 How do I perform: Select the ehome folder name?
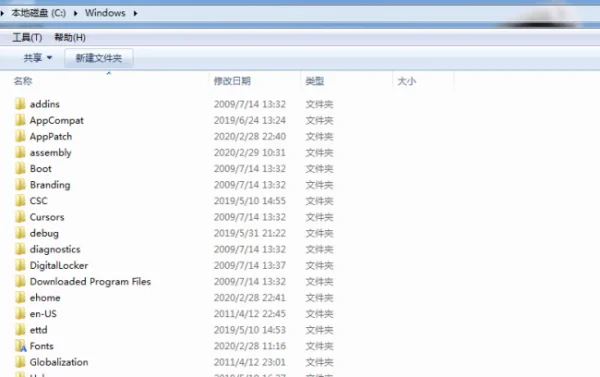click(45, 298)
